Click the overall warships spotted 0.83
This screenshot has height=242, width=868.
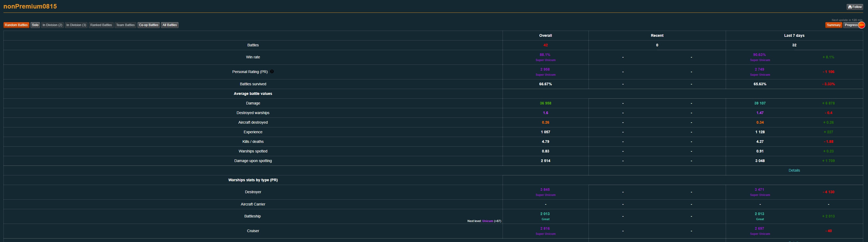point(546,151)
